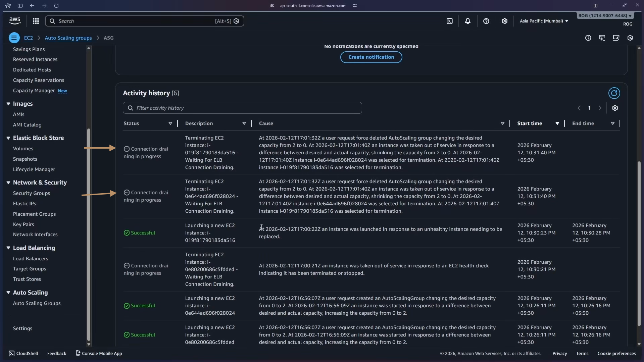Launch CloudShell from top navigation bar icon
Image resolution: width=644 pixels, height=362 pixels.
point(449,21)
